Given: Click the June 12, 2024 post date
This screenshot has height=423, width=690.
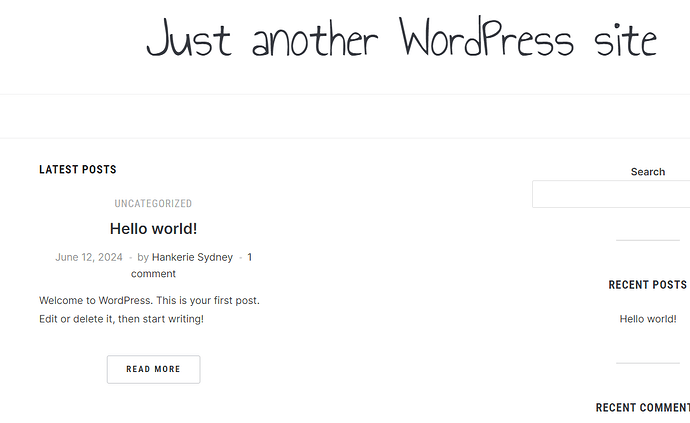Looking at the screenshot, I should [89, 257].
